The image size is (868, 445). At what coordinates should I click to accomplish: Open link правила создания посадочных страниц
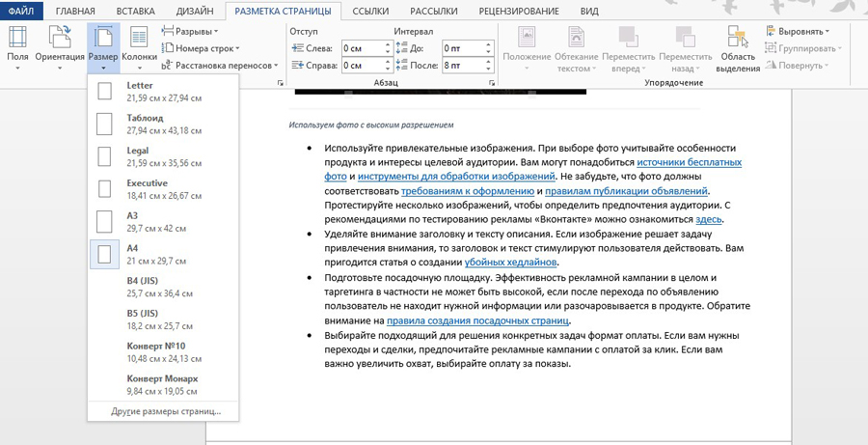coord(477,320)
